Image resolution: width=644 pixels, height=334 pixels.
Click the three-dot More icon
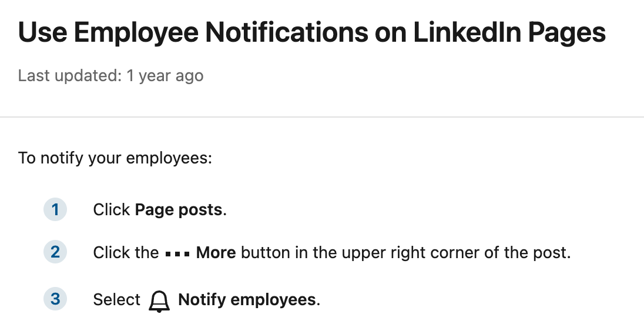pyautogui.click(x=177, y=254)
